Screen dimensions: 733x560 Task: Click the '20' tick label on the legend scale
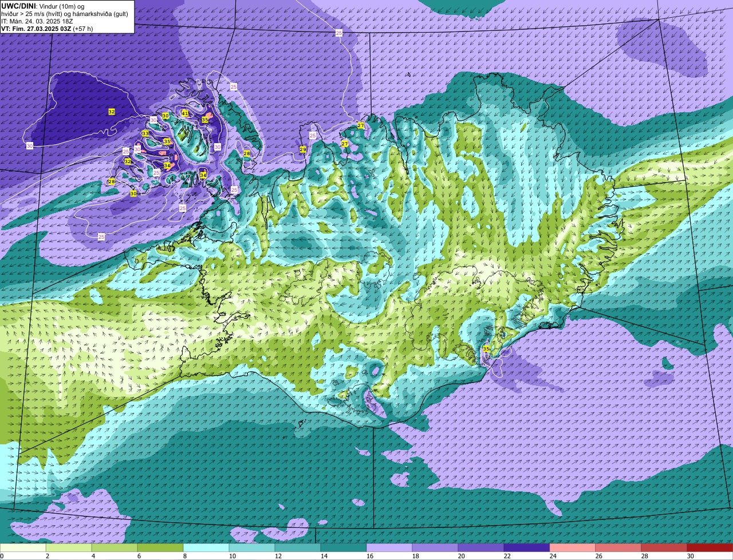[461, 556]
